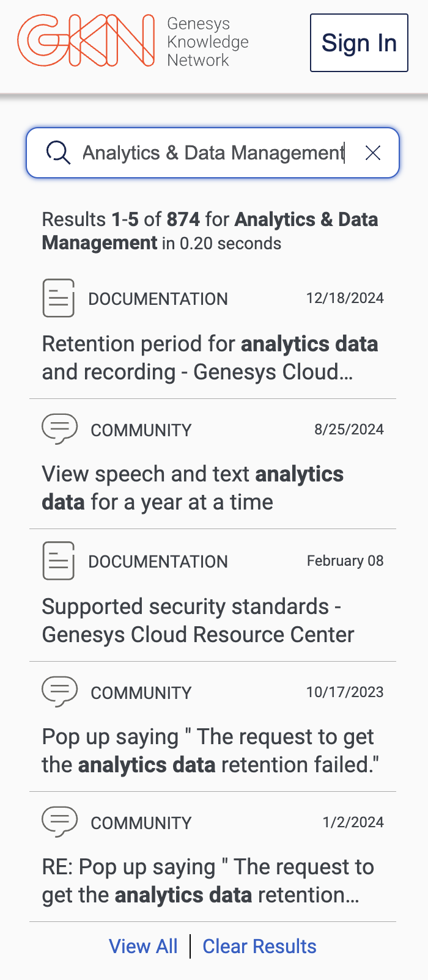
Task: Click the magnifying glass search icon
Action: [x=58, y=153]
